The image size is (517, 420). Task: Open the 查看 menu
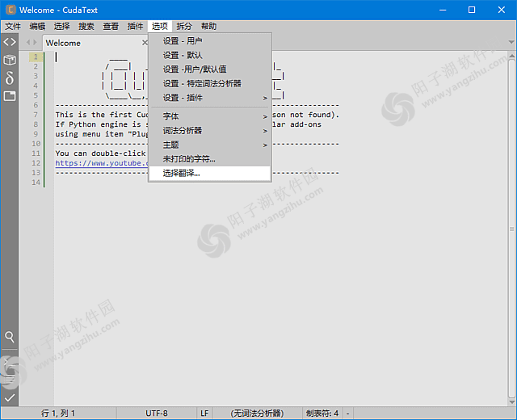tap(111, 26)
